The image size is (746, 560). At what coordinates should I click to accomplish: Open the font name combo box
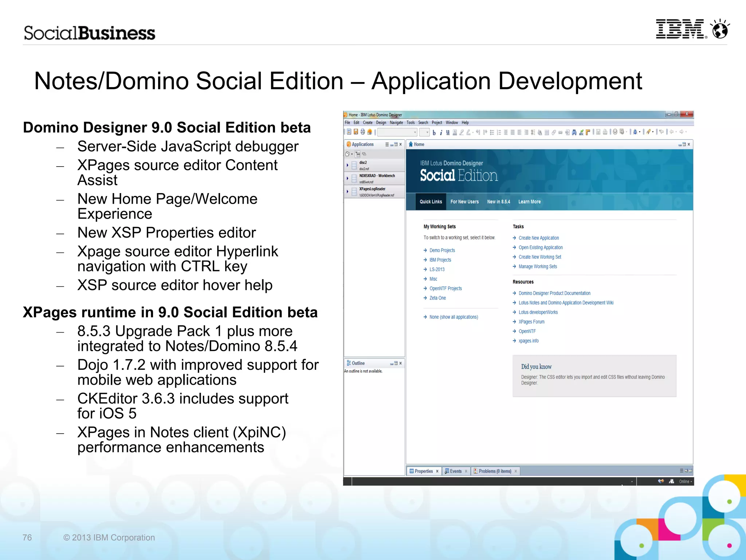coord(397,132)
